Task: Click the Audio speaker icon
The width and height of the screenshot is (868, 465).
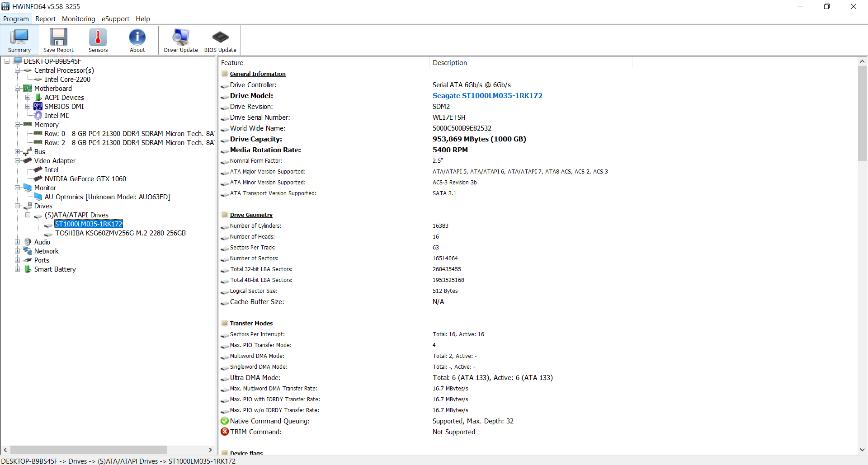Action: (x=28, y=242)
